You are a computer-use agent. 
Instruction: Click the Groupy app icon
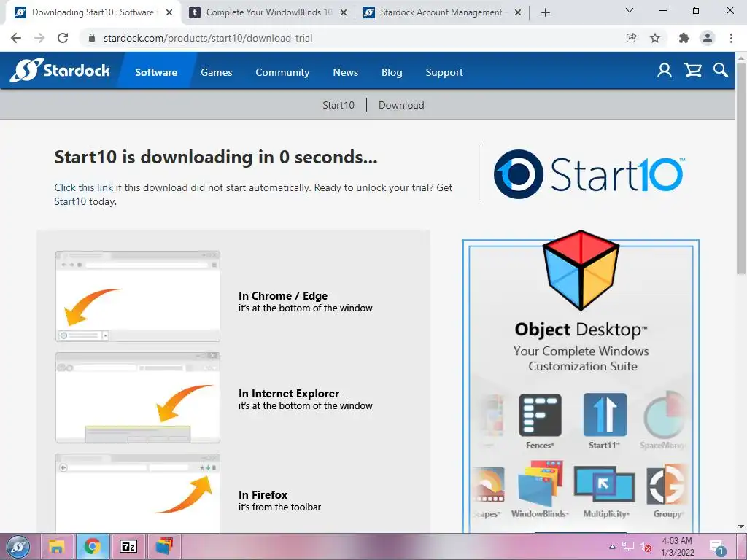(667, 485)
